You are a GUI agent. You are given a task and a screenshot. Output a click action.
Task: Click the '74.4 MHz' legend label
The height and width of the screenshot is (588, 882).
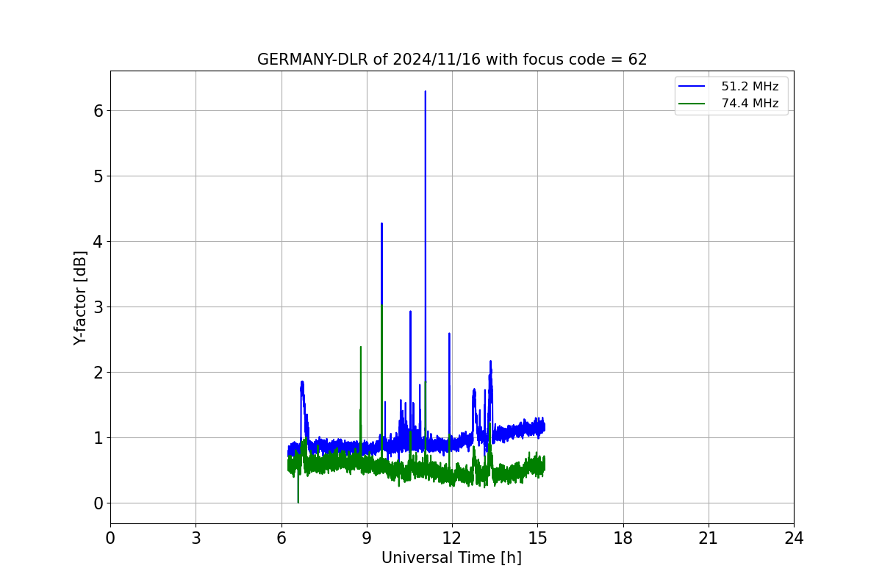(750, 104)
